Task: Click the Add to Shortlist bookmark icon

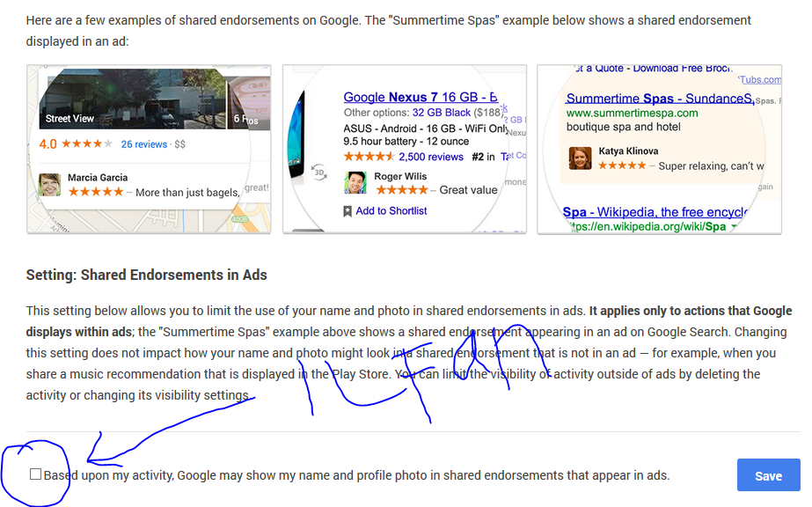Action: (x=347, y=211)
